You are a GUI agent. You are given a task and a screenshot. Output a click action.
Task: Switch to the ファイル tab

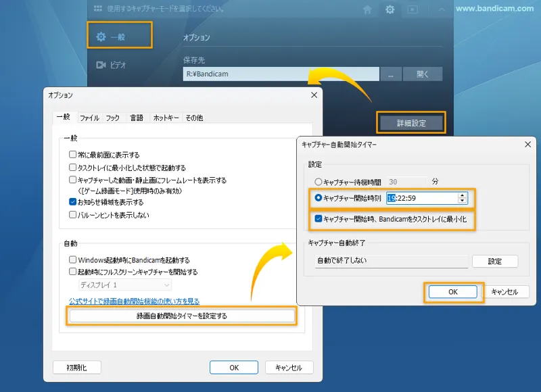point(89,118)
